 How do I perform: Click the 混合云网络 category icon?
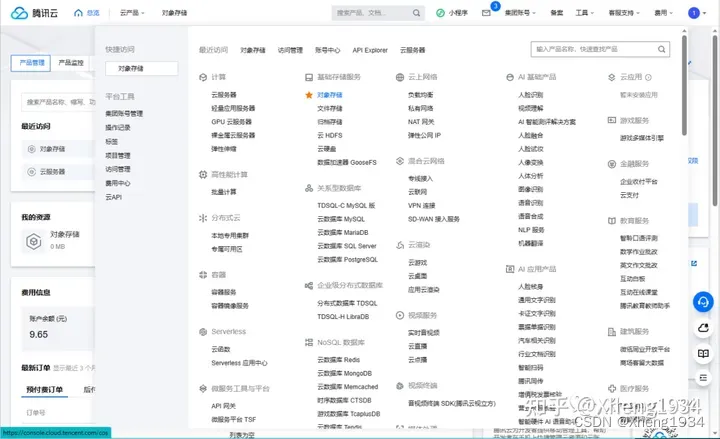(x=400, y=161)
